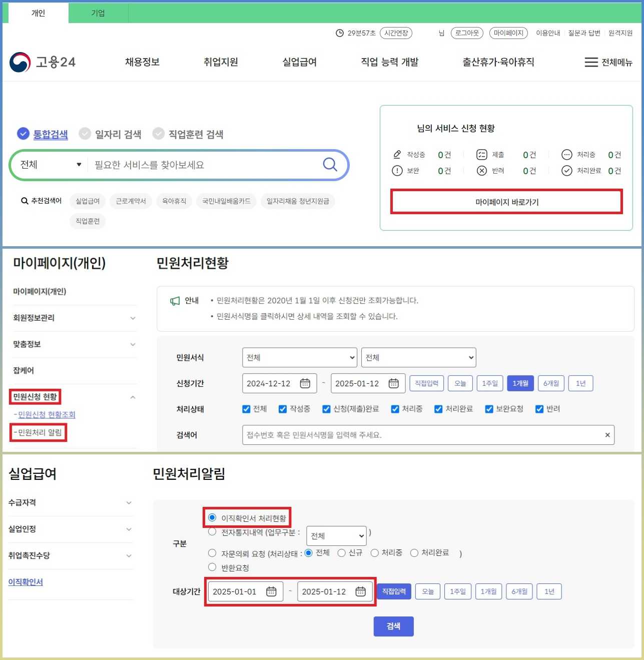The image size is (644, 660).
Task: Switch to the 기업 tab
Action: click(98, 13)
